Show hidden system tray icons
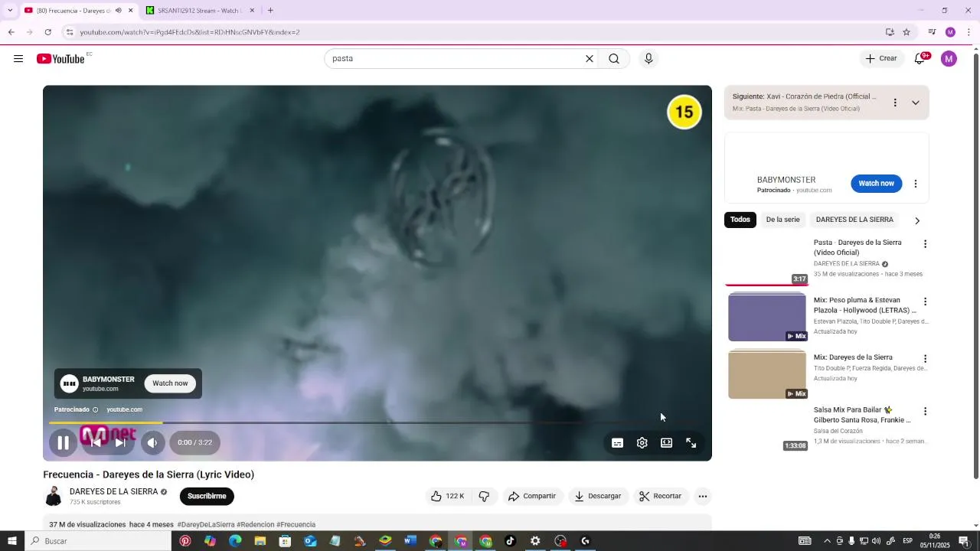 [827, 541]
